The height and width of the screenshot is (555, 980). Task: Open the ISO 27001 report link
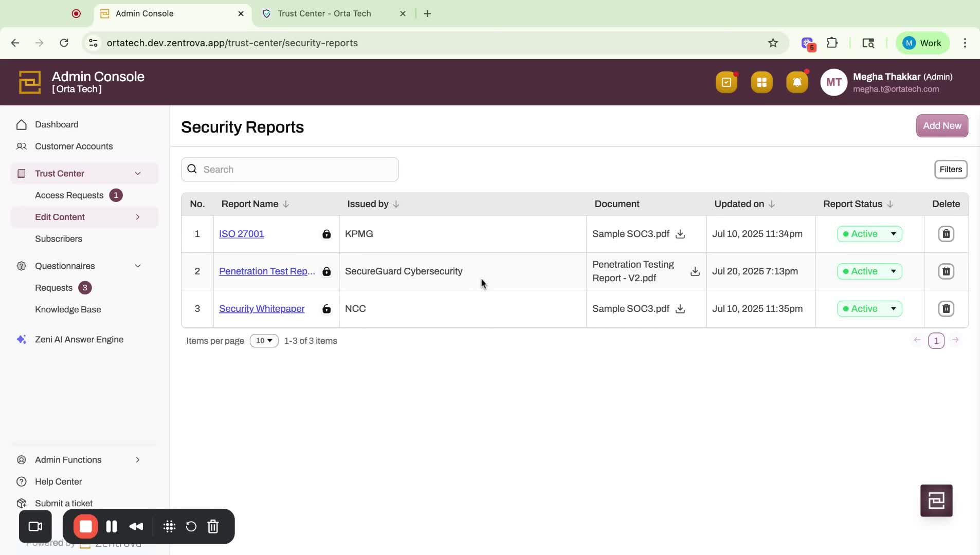(241, 234)
